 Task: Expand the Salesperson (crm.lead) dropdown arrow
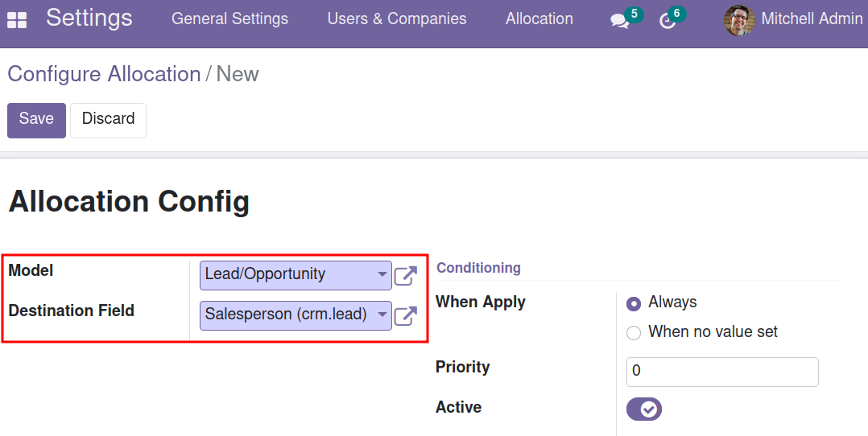pyautogui.click(x=382, y=315)
